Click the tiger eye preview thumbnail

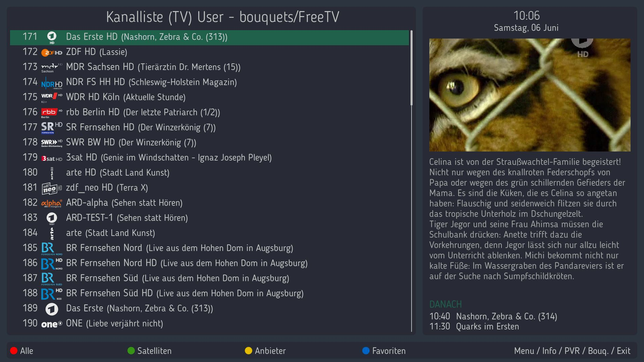[530, 95]
